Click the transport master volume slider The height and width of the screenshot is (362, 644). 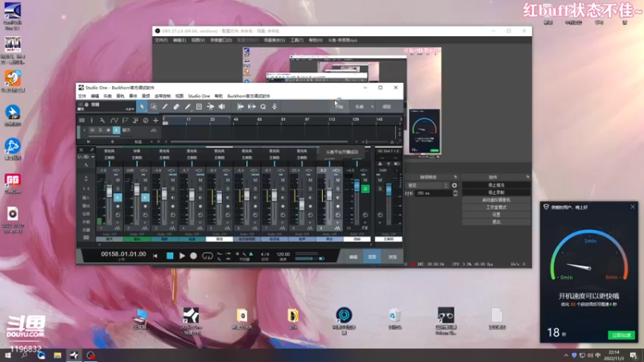tap(306, 258)
